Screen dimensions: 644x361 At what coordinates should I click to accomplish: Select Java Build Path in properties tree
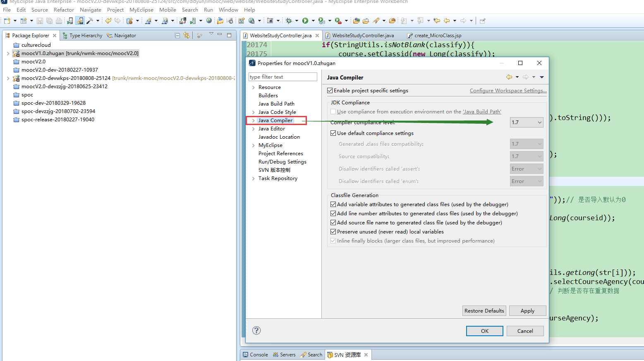tap(276, 104)
